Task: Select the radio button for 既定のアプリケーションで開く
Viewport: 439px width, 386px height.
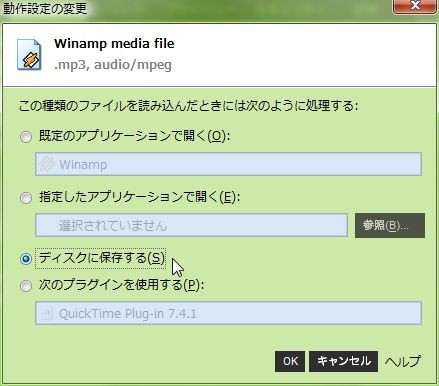Action: [x=26, y=137]
